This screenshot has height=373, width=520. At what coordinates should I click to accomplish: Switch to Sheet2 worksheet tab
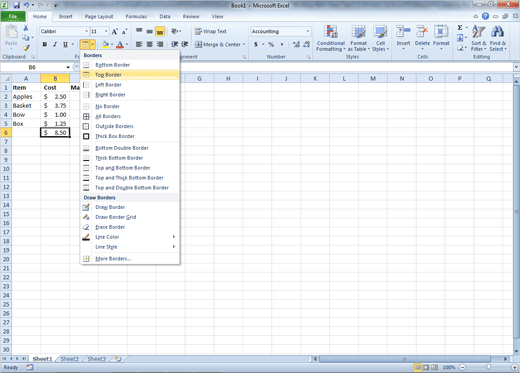pyautogui.click(x=69, y=359)
